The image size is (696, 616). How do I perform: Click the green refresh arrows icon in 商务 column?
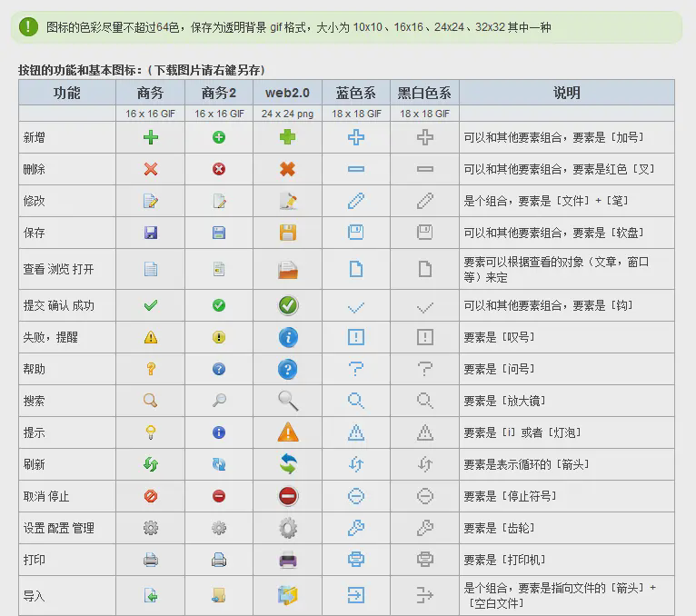coord(151,464)
